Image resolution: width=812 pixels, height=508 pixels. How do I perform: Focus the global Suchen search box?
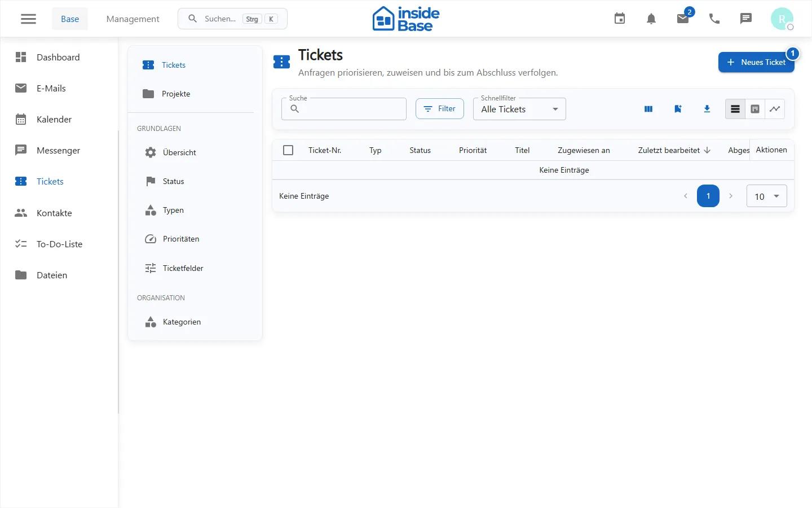[x=232, y=19]
